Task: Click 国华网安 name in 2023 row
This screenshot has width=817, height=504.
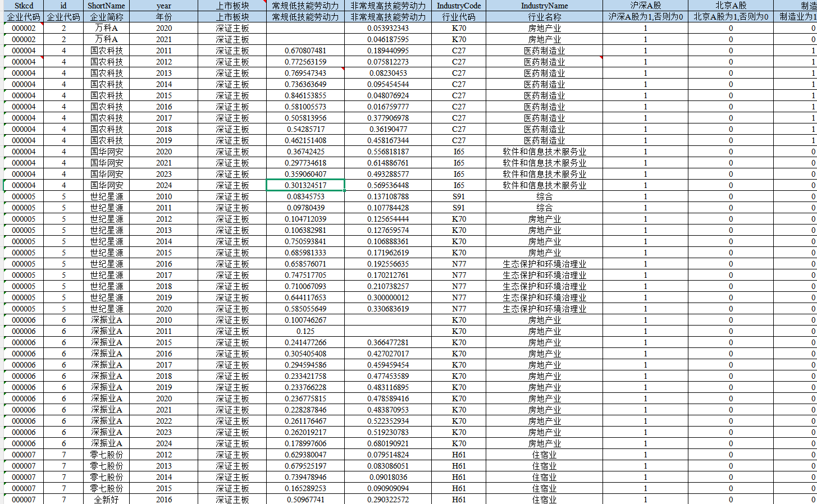Action: coord(106,174)
